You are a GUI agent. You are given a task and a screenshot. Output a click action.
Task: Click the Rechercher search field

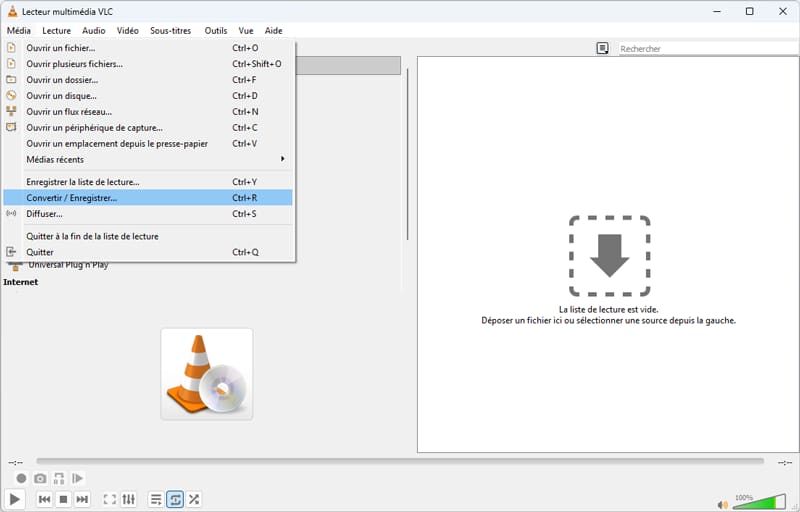tap(700, 48)
